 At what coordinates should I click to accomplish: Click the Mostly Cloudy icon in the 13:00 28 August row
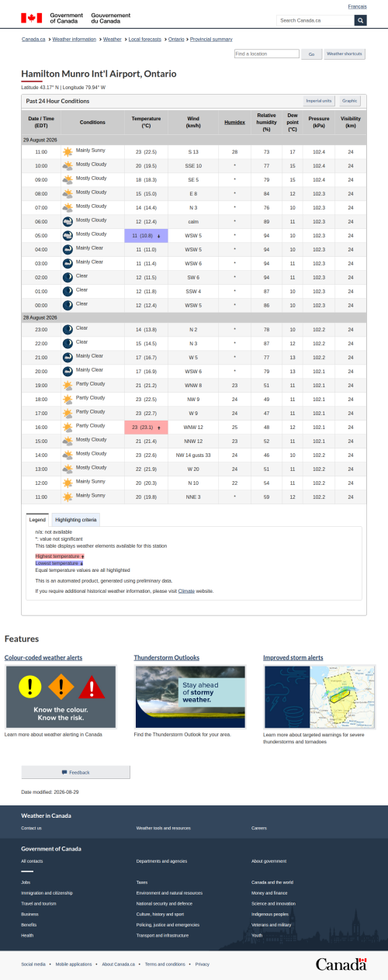tap(68, 469)
